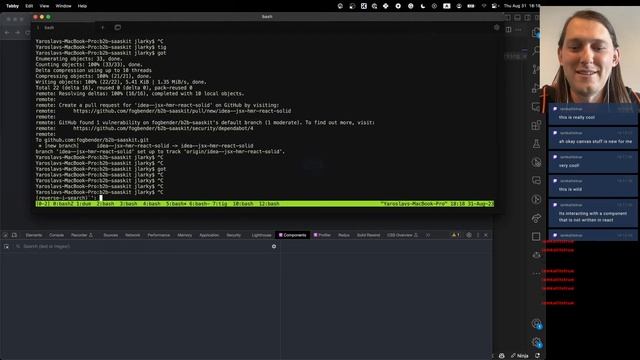Image resolution: width=640 pixels, height=360 pixels.
Task: Click the select-component picker in Components panel
Action: [x=7, y=247]
